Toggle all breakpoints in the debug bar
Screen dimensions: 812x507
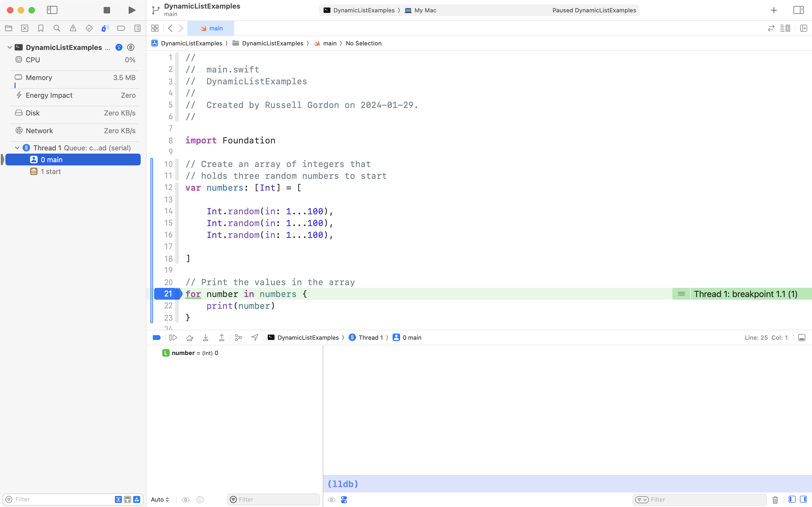point(157,337)
